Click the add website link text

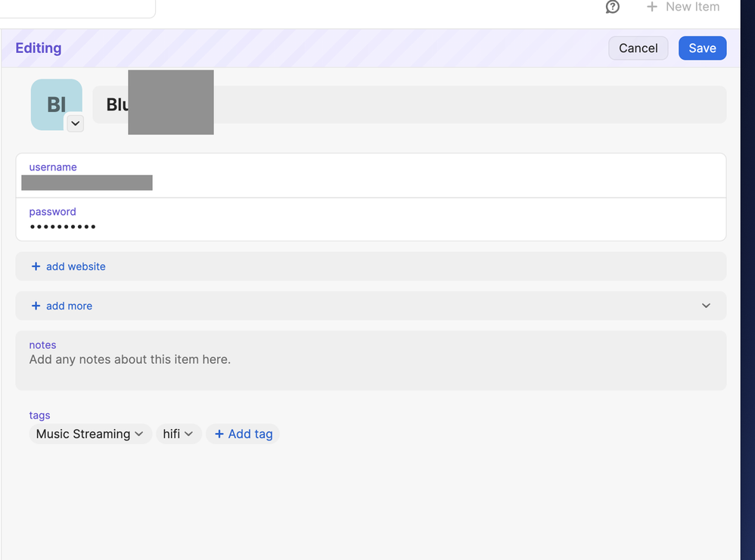point(76,266)
